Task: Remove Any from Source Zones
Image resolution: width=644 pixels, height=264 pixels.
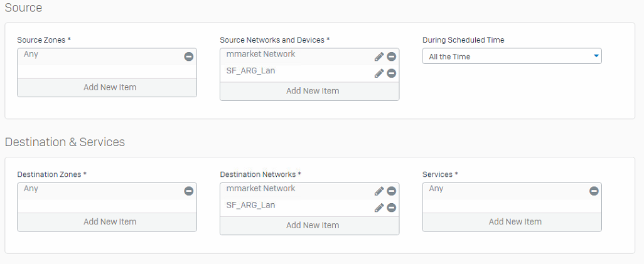Action: [188, 56]
